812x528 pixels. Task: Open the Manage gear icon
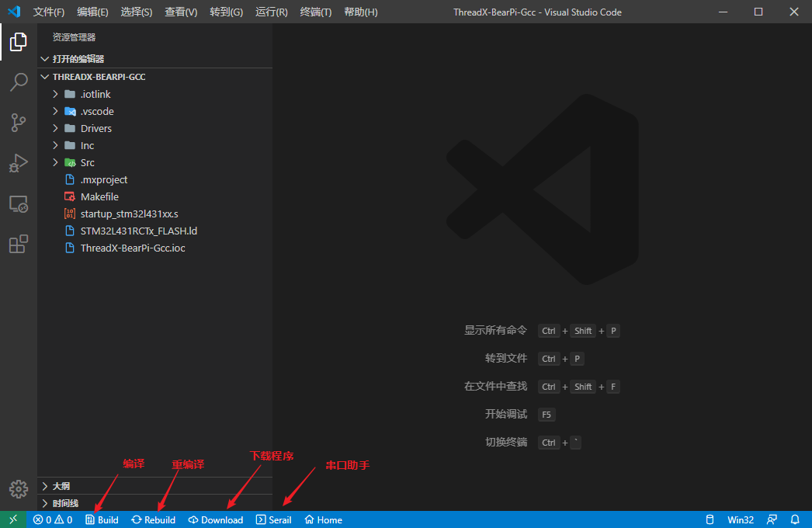18,488
